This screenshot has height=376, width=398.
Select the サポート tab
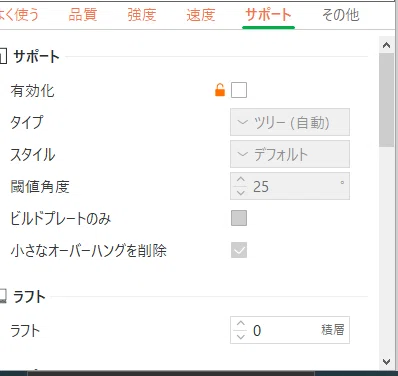tap(268, 15)
